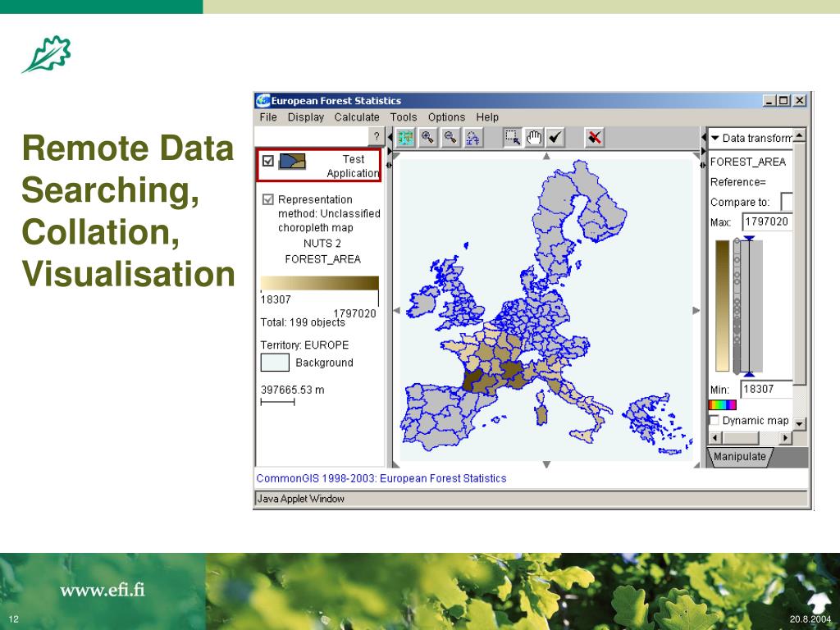Open the File menu
Screen dimensions: 840x630
(268, 117)
